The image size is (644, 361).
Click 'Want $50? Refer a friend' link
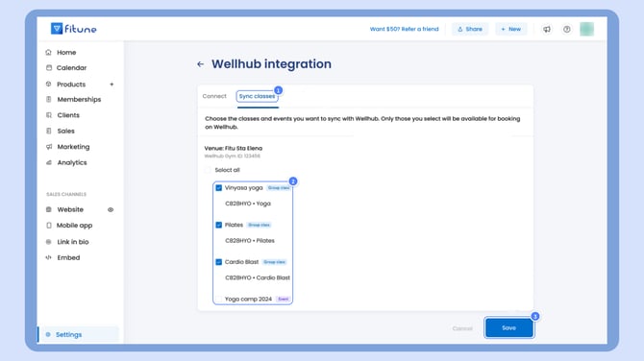click(404, 29)
